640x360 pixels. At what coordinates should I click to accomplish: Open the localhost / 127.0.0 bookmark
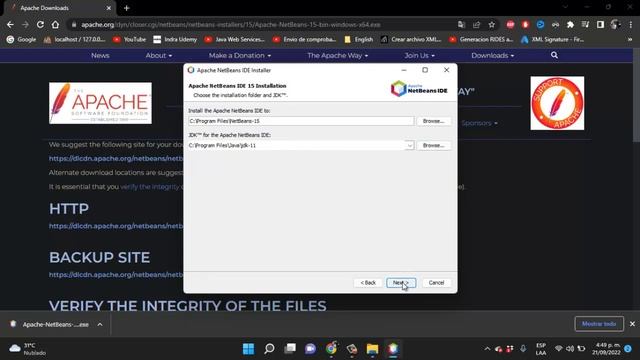pos(75,40)
